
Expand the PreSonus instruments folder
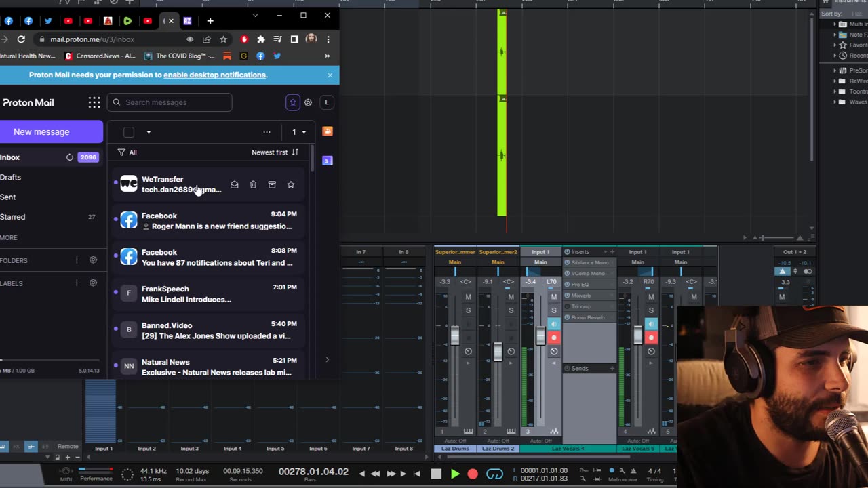[x=835, y=70]
